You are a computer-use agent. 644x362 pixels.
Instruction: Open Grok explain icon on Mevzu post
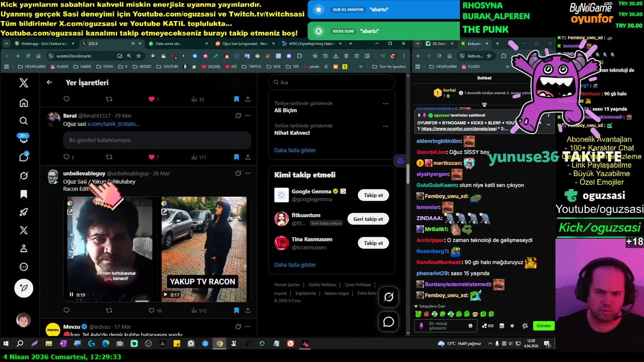(x=238, y=327)
